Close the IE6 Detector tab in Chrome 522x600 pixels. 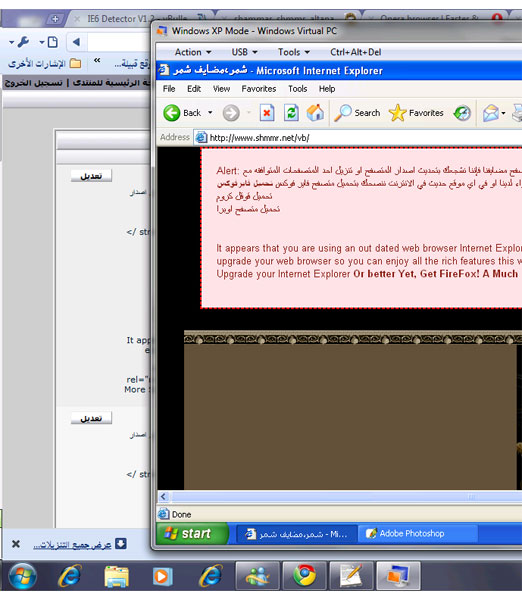click(x=77, y=19)
